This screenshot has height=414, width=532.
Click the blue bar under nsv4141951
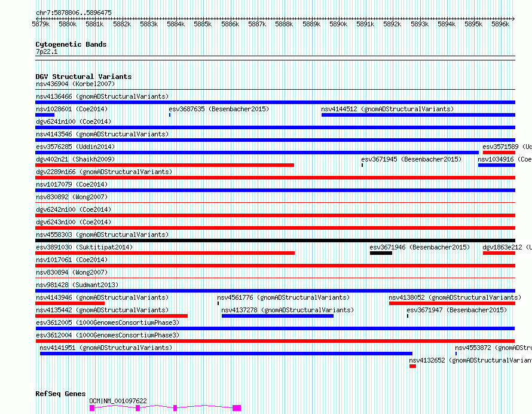(x=227, y=354)
